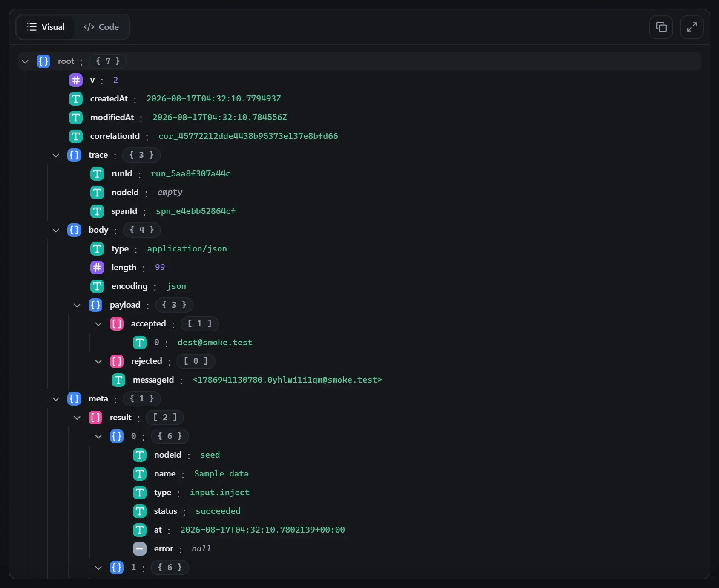The height and width of the screenshot is (588, 719).
Task: Click the body object type icon
Action: click(x=74, y=230)
